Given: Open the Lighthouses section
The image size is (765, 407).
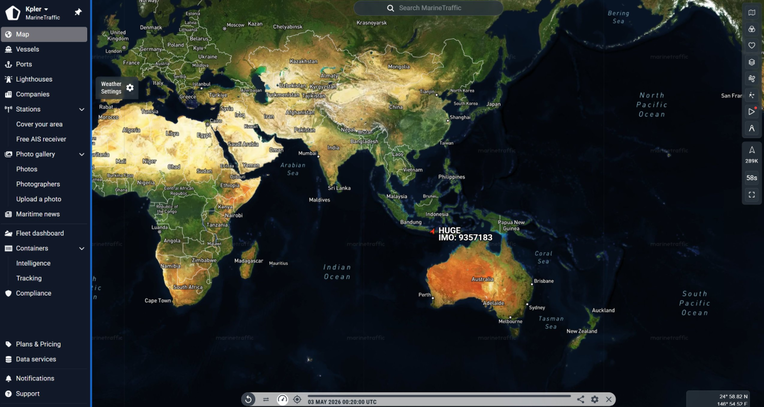Looking at the screenshot, I should pyautogui.click(x=34, y=79).
